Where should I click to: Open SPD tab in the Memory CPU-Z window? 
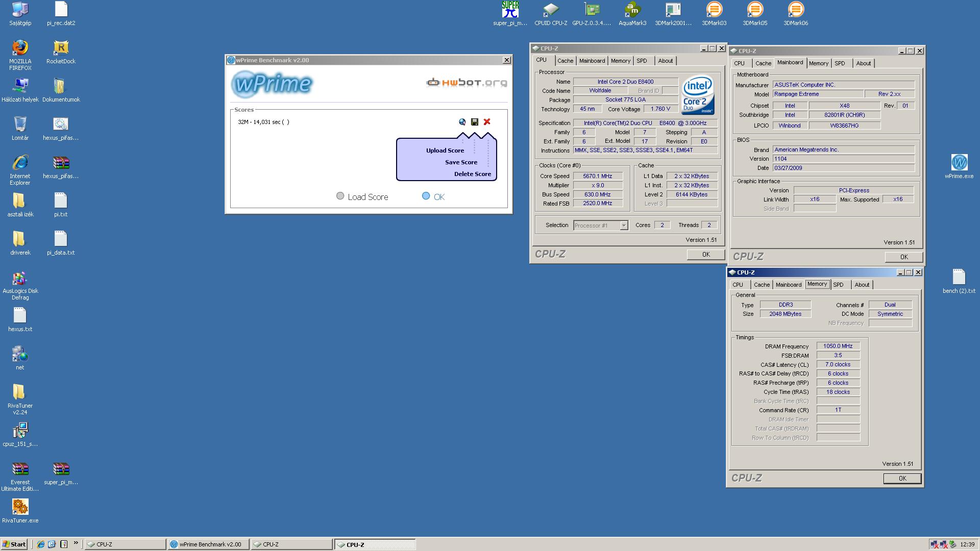click(838, 285)
